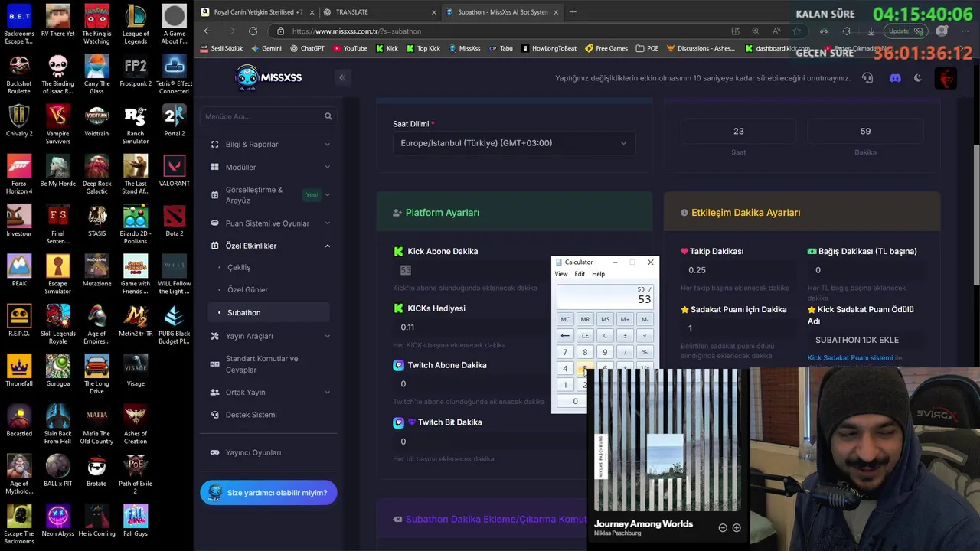The height and width of the screenshot is (551, 980).
Task: Click the browser back arrow
Action: coord(207,31)
